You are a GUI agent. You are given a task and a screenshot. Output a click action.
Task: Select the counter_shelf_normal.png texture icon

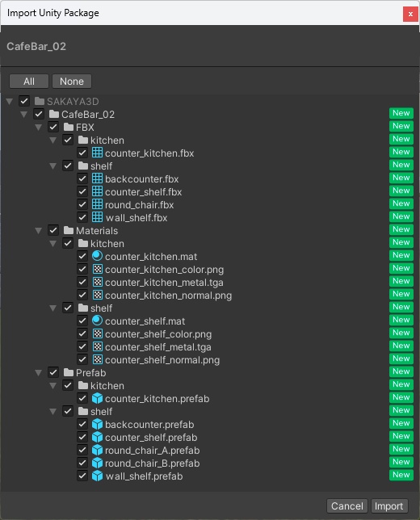[97, 359]
